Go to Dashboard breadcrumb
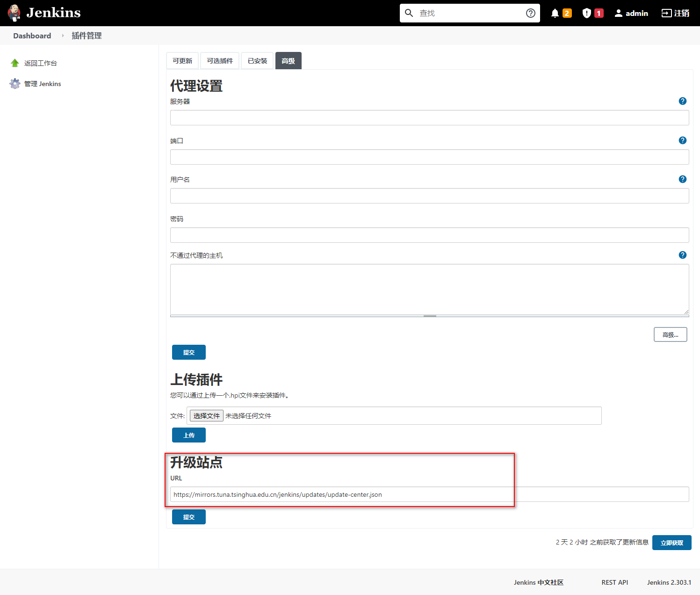The image size is (700, 595). (32, 36)
